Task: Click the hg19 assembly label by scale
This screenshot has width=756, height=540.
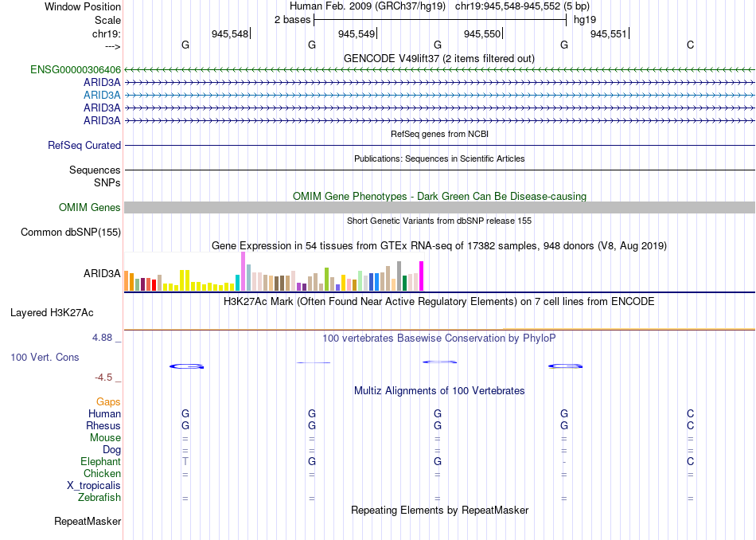Action: (x=585, y=20)
